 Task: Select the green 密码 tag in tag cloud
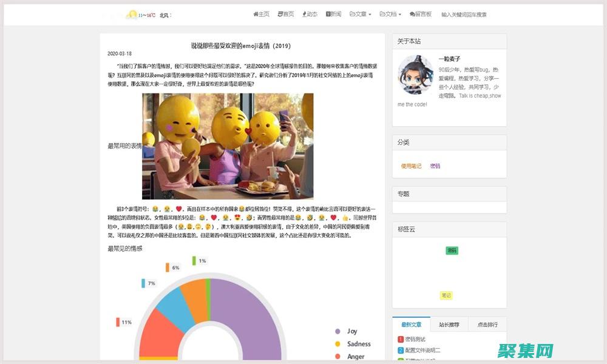[x=452, y=250]
